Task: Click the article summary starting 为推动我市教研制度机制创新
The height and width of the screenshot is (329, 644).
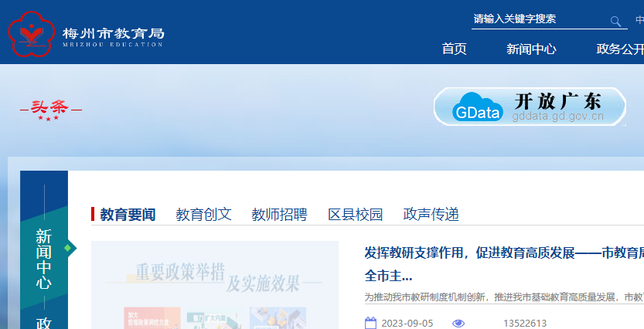Action: click(x=504, y=297)
